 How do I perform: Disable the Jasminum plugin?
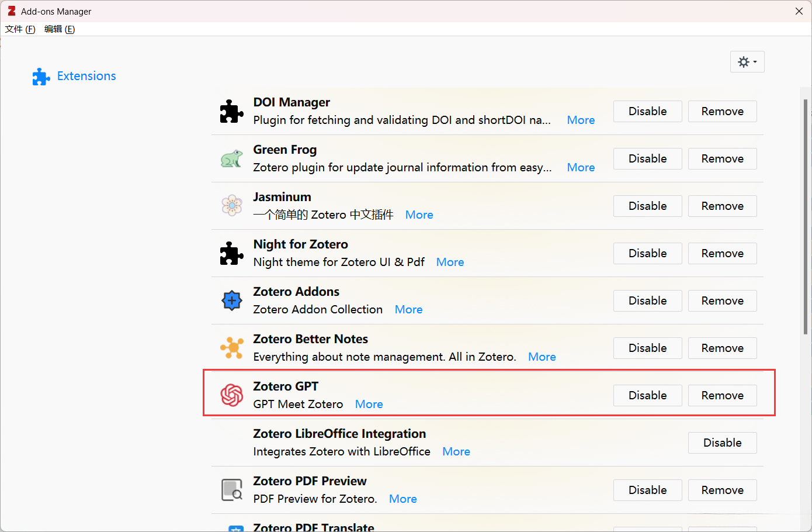point(647,206)
